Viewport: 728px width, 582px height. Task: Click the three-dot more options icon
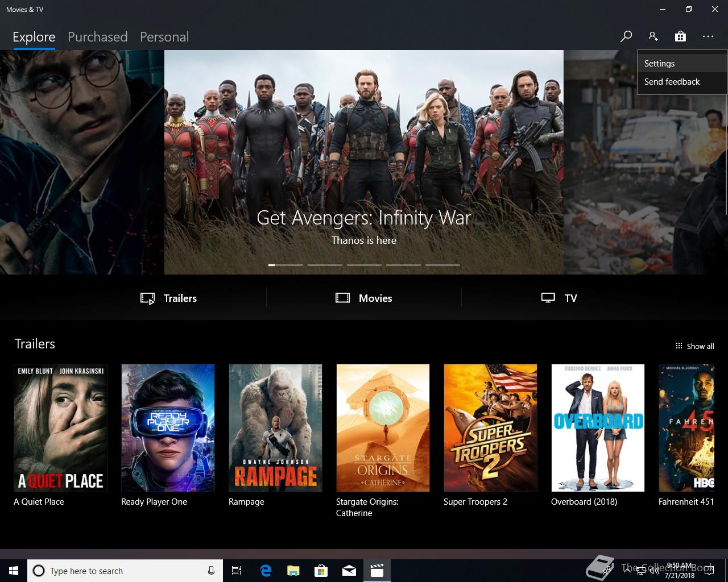tap(708, 36)
